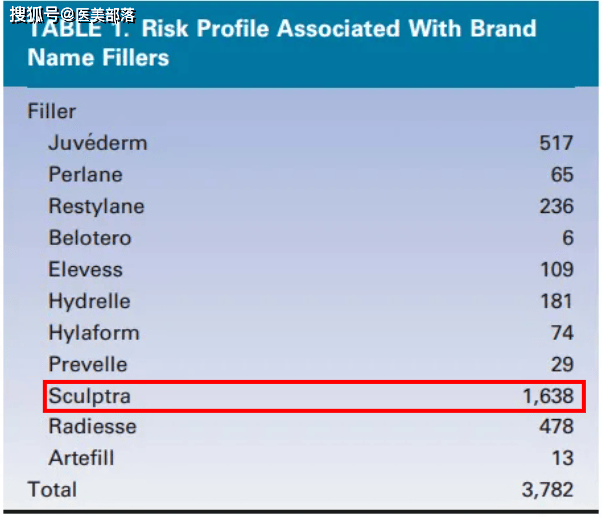The height and width of the screenshot is (518, 602).
Task: Click the Risk Profile table title
Action: click(x=282, y=43)
